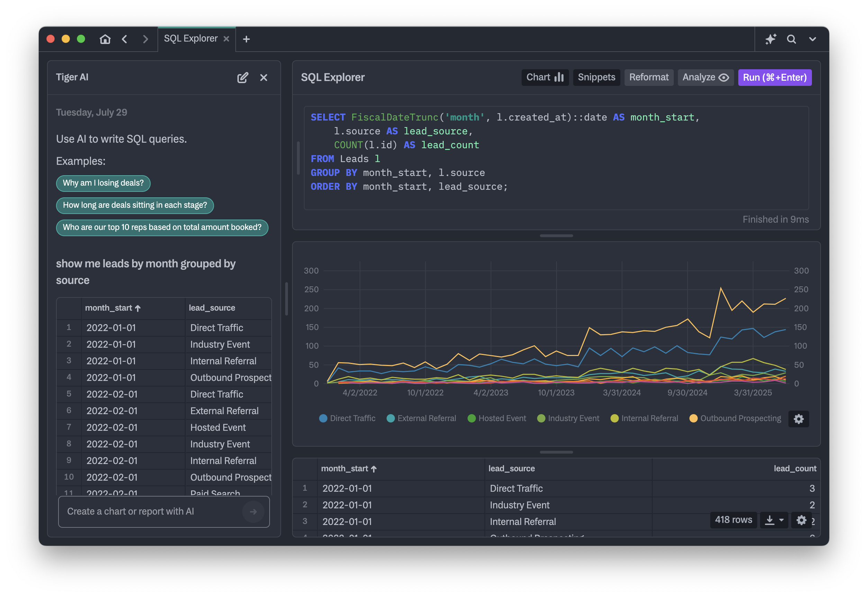Click the home icon in title bar
Image resolution: width=868 pixels, height=597 pixels.
(105, 39)
